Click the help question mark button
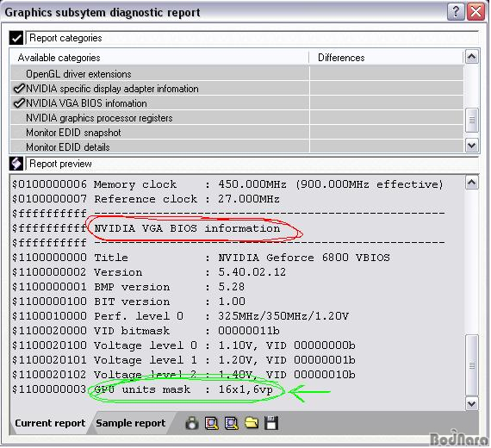The image size is (491, 448). [x=456, y=12]
